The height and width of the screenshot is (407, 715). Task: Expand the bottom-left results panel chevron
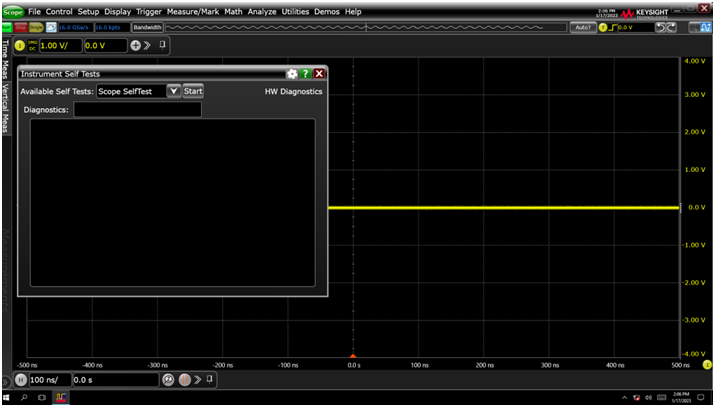coord(6,381)
